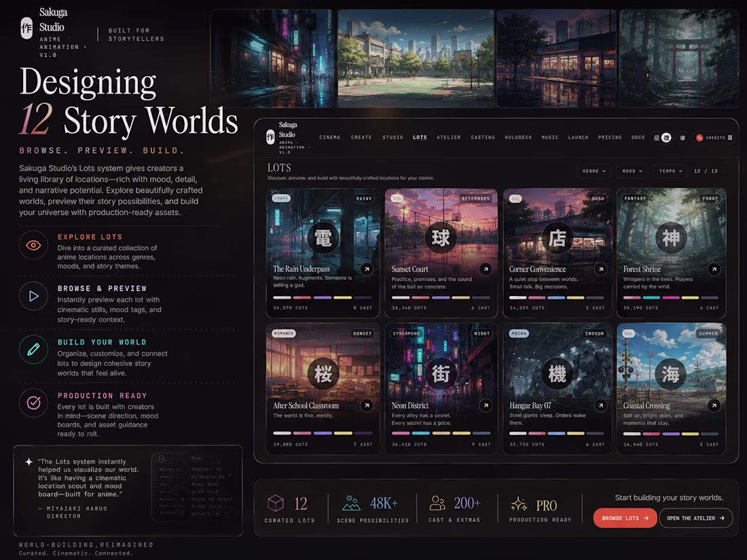Open Sunset Court card arrow icon

tap(486, 269)
